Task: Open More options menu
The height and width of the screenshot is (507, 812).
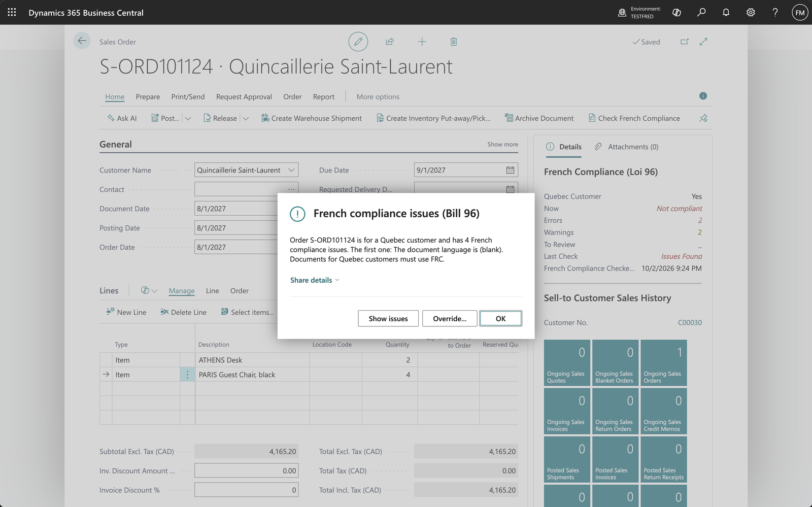Action: (x=378, y=96)
